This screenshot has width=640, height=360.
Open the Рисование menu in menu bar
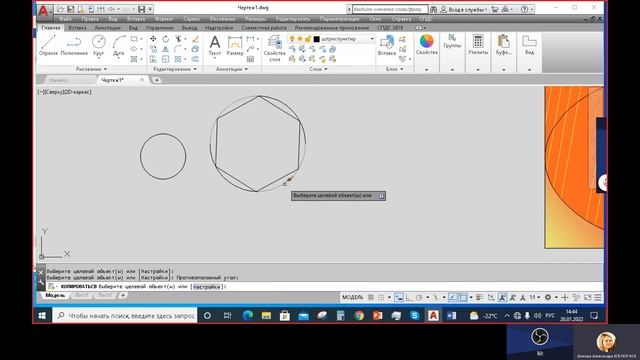point(222,19)
